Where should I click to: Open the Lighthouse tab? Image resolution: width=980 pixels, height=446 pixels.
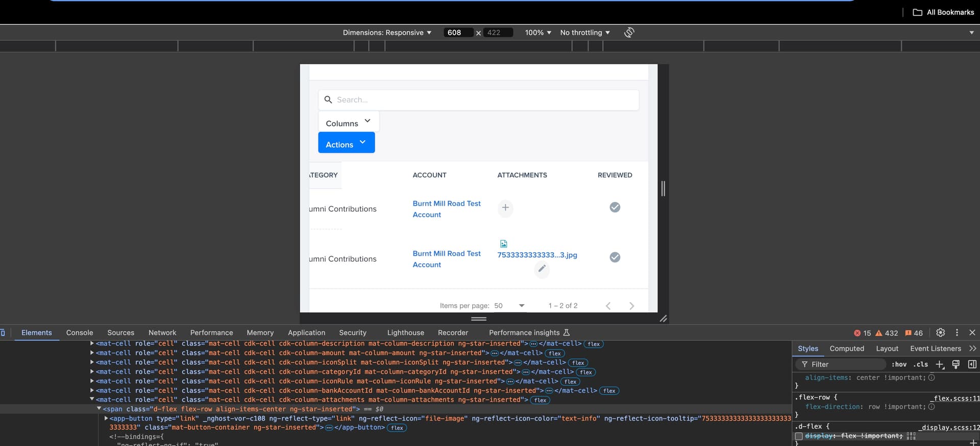pyautogui.click(x=405, y=333)
